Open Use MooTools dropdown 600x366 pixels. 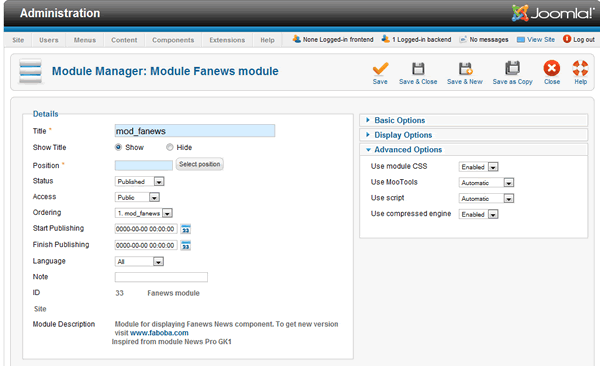(486, 183)
